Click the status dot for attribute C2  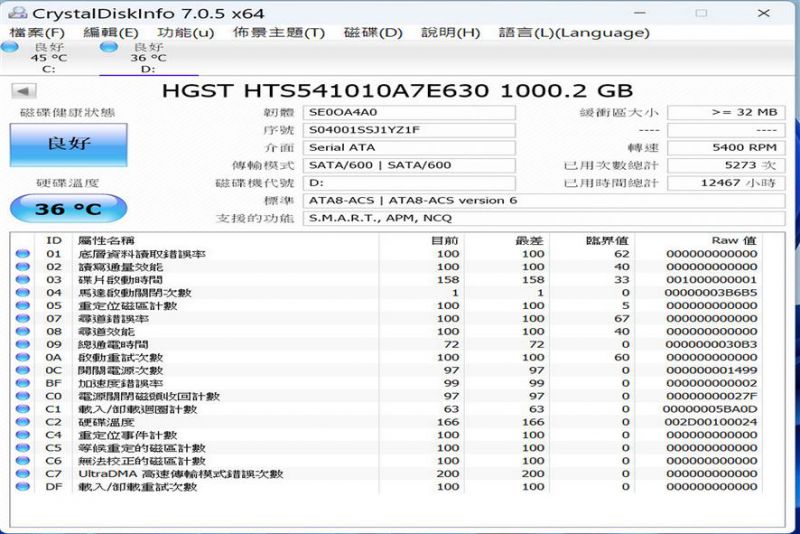tap(22, 422)
